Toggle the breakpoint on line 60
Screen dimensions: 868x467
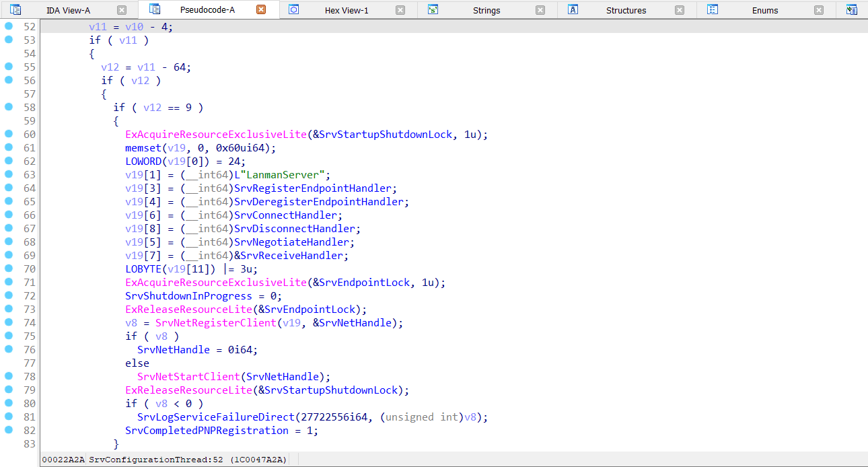tap(7, 135)
